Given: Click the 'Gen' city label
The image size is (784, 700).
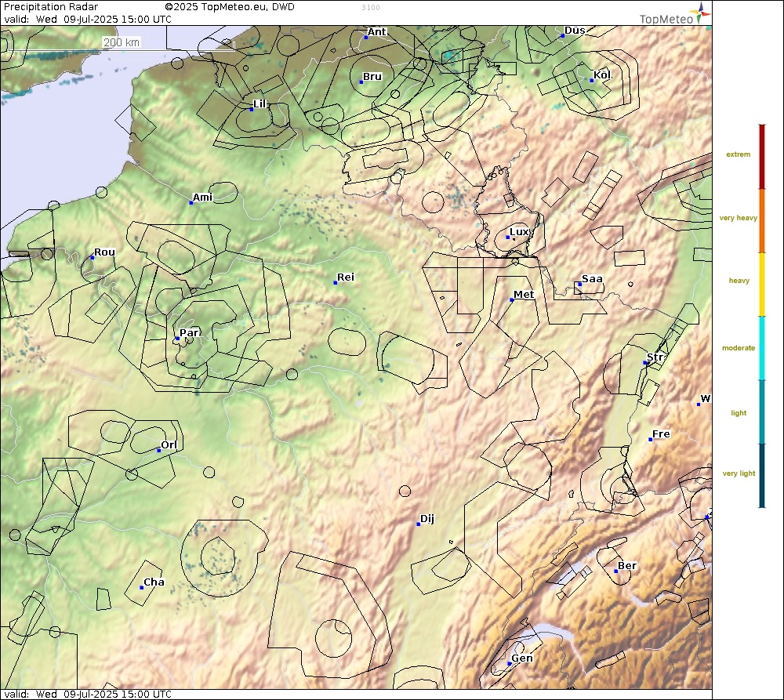Looking at the screenshot, I should 522,658.
